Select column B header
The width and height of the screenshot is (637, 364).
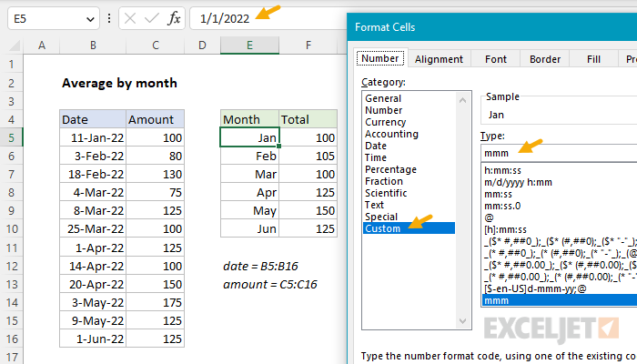click(93, 45)
